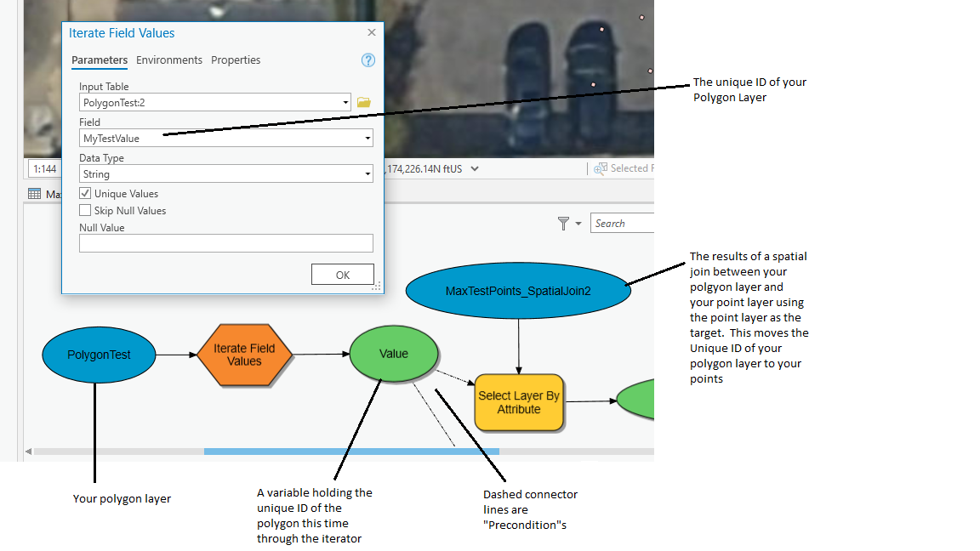
Task: Click the help question mark in the dialog
Action: 367,60
